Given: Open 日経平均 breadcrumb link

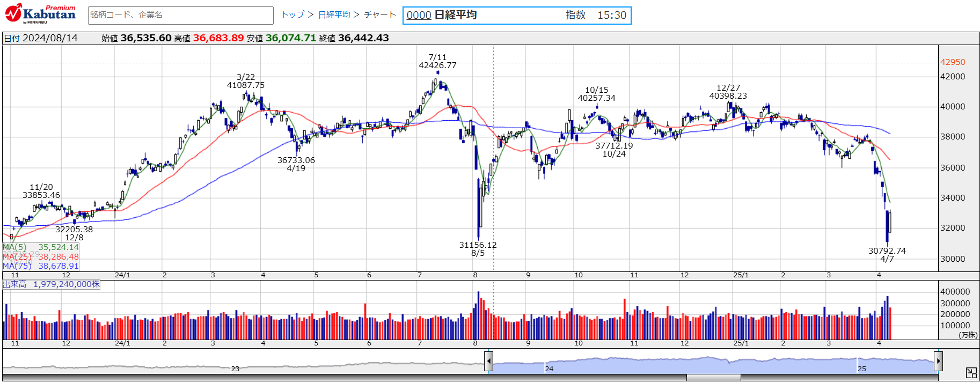Looking at the screenshot, I should 334,15.
